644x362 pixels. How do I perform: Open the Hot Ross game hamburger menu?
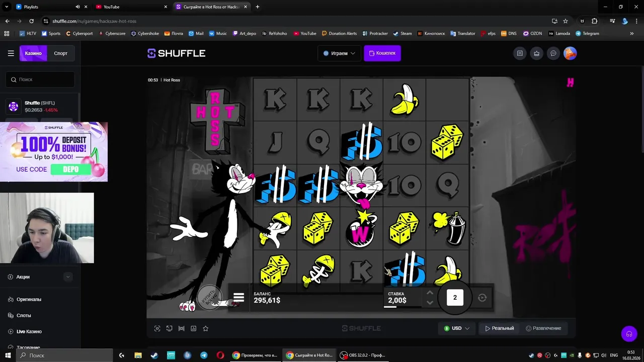point(238,298)
